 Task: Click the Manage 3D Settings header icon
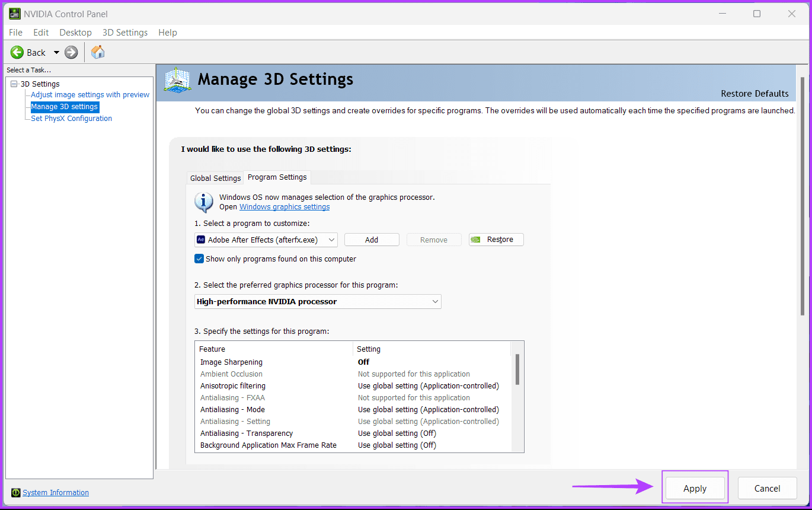[177, 79]
